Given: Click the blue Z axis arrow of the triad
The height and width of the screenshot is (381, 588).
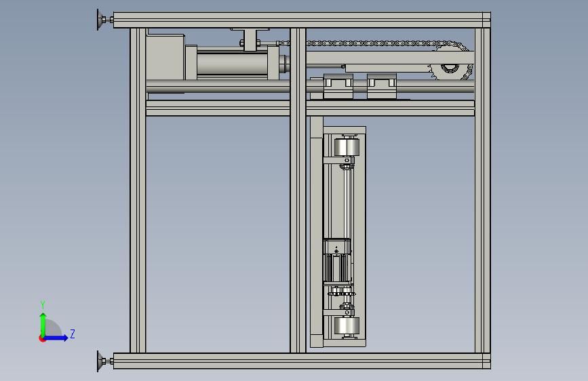Looking at the screenshot, I should point(56,338).
